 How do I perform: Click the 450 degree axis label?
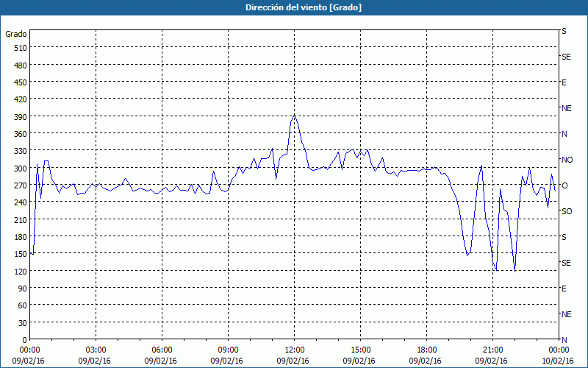pos(21,82)
